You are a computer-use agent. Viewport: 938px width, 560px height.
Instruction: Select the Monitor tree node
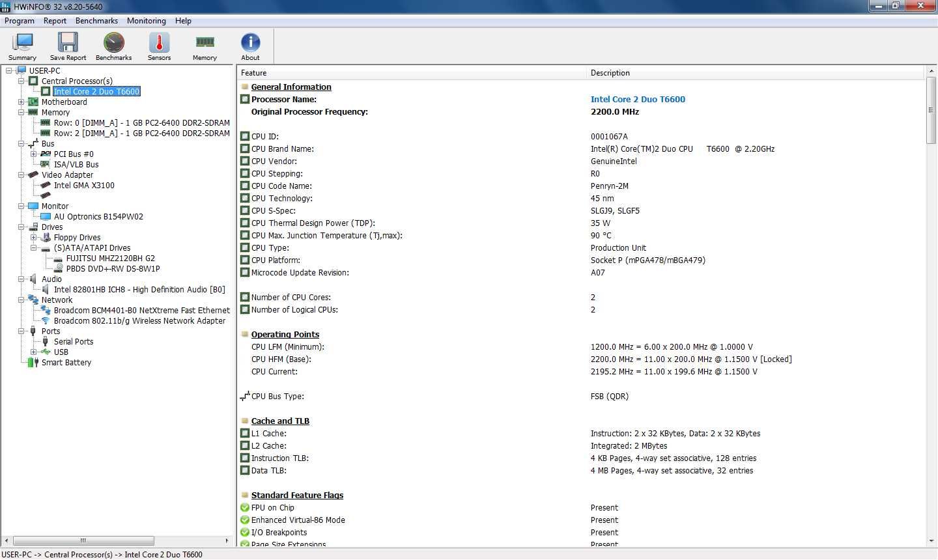(x=55, y=206)
